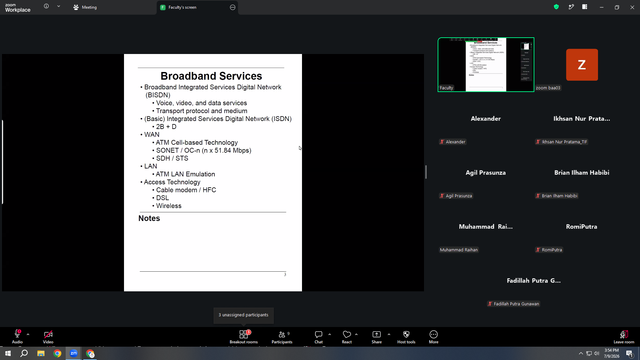
Task: Open the second Chrome profile taskbar icon
Action: [90, 353]
